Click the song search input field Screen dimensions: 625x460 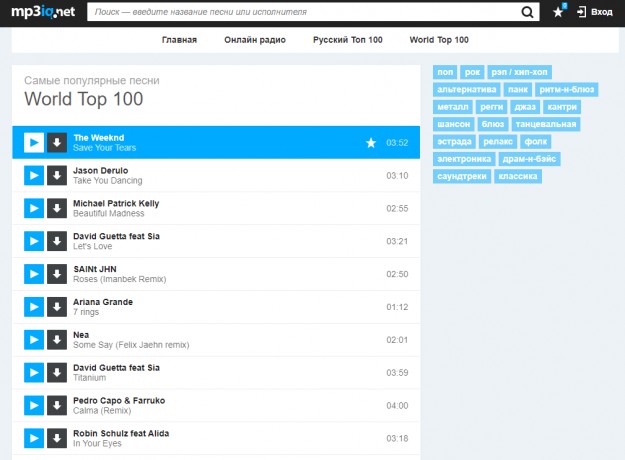(300, 12)
